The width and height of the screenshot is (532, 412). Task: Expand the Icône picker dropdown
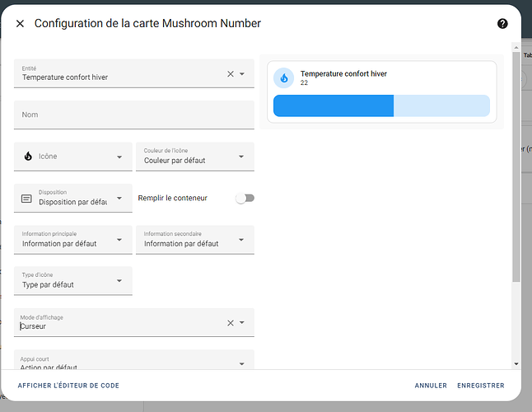(119, 157)
